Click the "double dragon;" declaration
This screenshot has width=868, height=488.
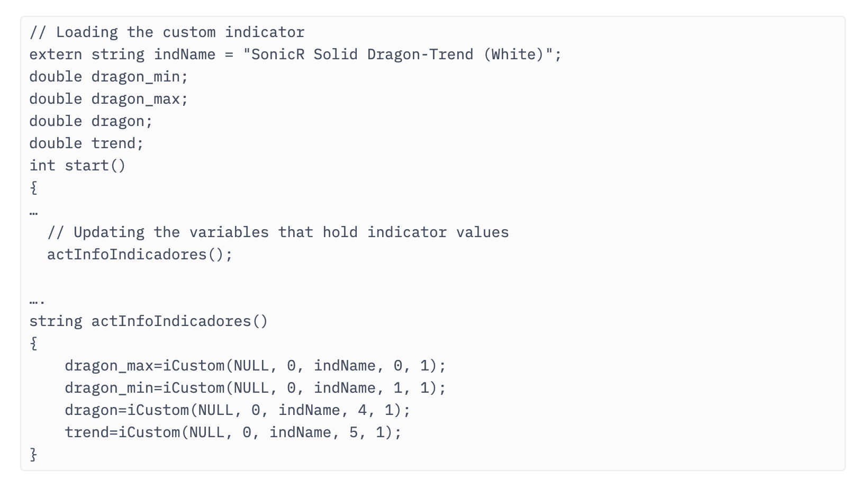(x=91, y=121)
